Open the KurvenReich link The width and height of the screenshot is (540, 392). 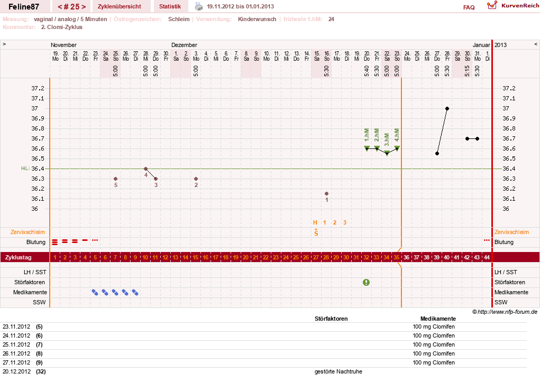click(x=520, y=5)
